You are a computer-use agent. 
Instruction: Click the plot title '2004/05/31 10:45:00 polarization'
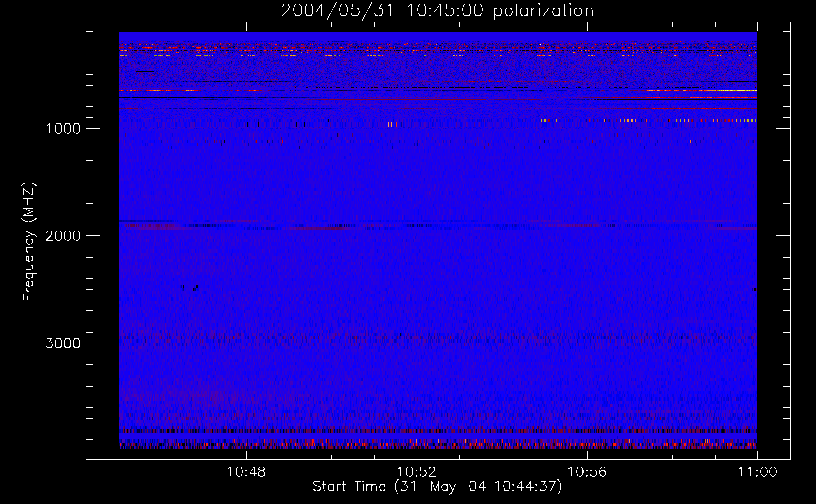coord(437,11)
